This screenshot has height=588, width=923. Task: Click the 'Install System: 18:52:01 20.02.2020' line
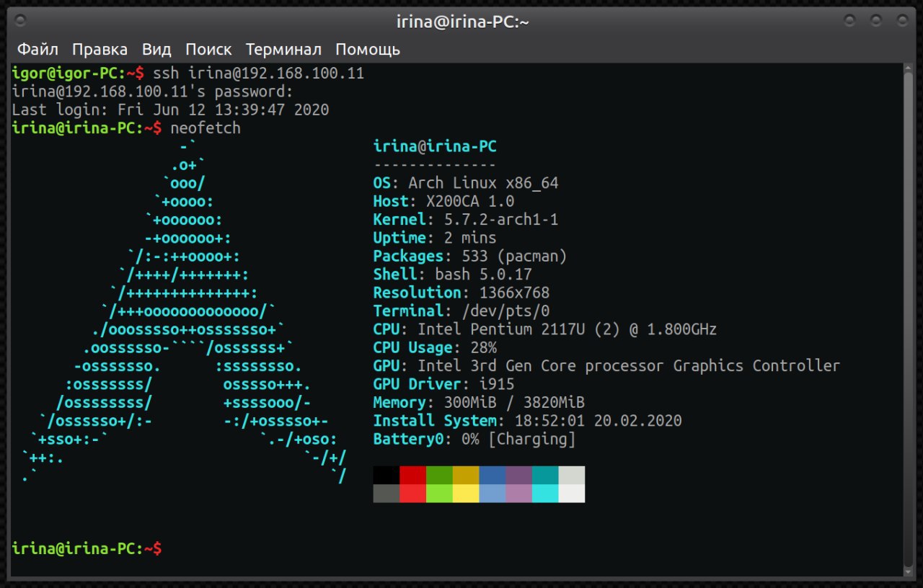click(527, 421)
